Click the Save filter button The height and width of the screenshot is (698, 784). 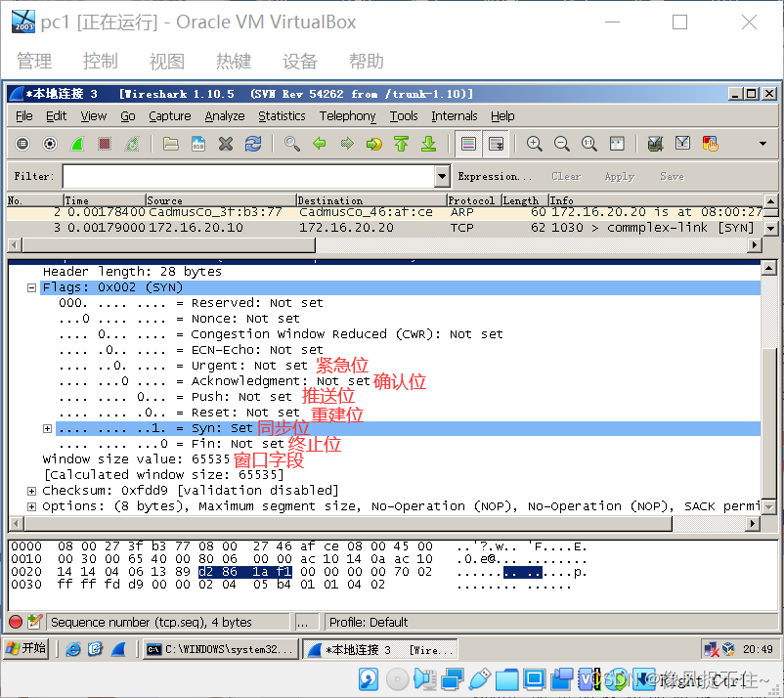672,177
